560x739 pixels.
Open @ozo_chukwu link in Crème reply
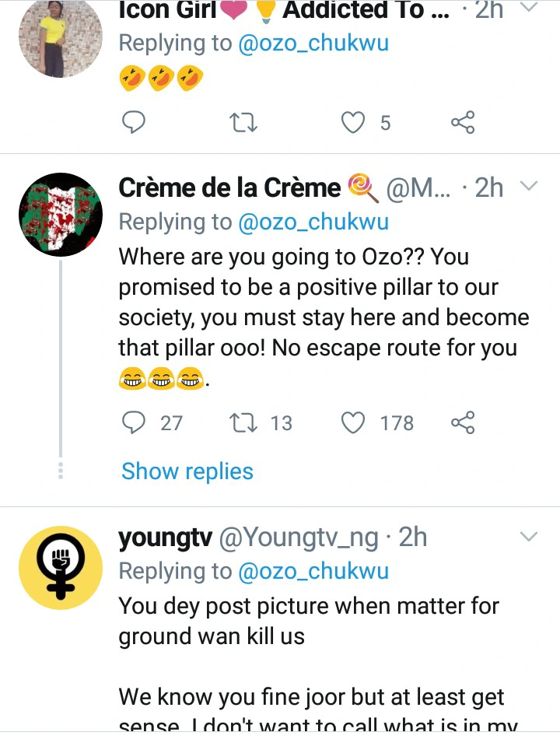coord(313,222)
